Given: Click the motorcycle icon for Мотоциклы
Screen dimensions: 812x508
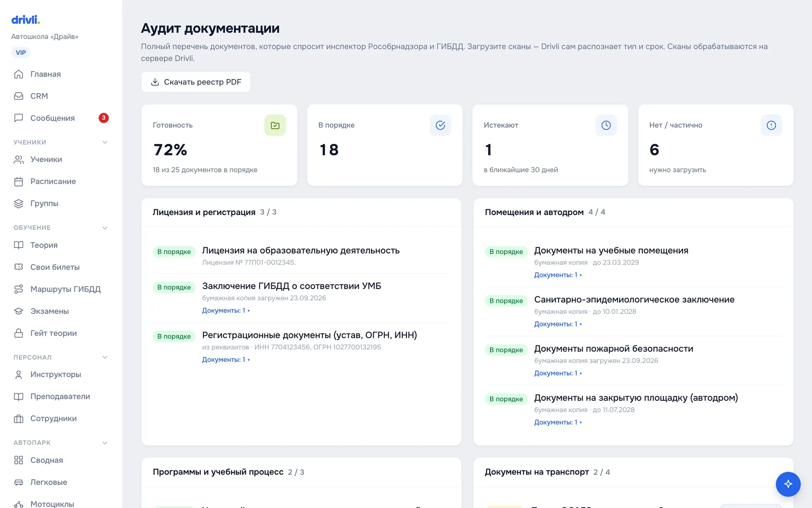Looking at the screenshot, I should pyautogui.click(x=19, y=504).
